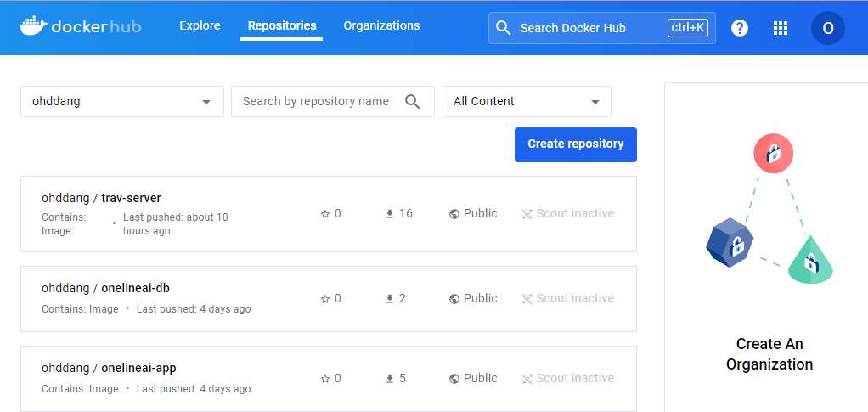The image size is (868, 412).
Task: Click the Scout inactive icon for onelineai-db
Action: 527,299
